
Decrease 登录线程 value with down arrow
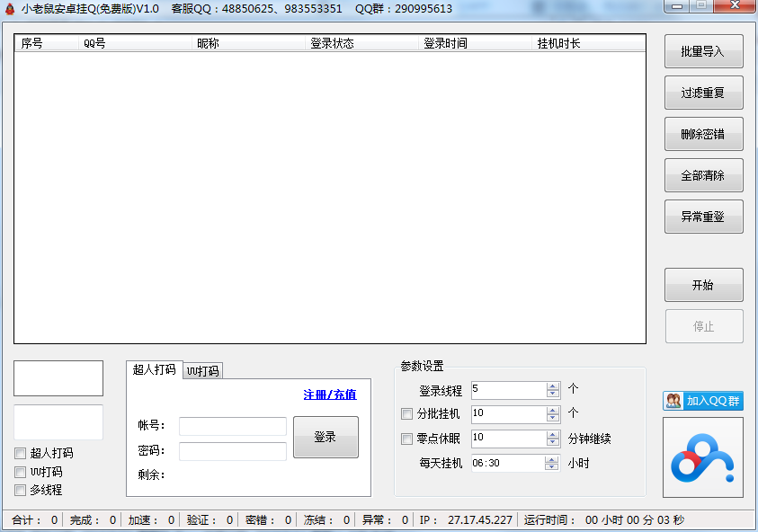pos(553,394)
